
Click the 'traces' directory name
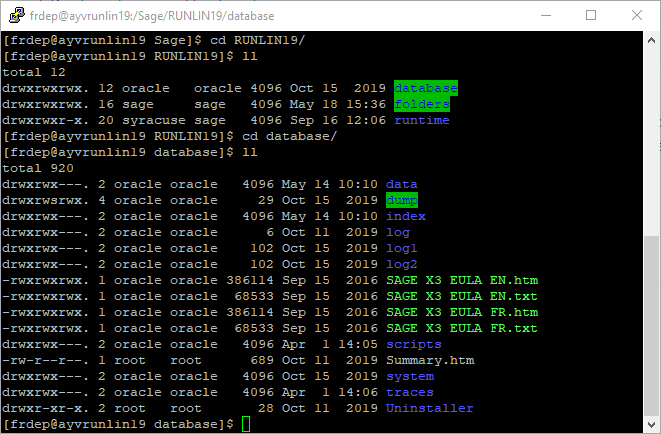[410, 392]
